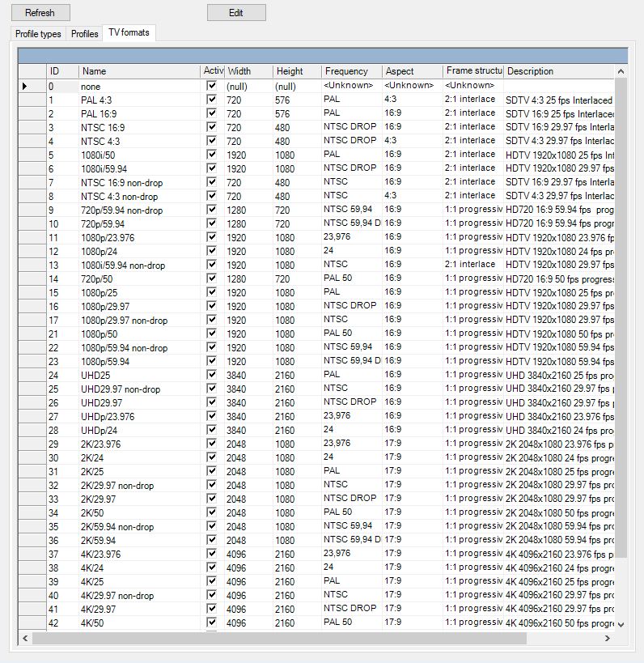Select the '1080i/59.94' name cell
This screenshot has height=663, width=644.
pyautogui.click(x=139, y=168)
